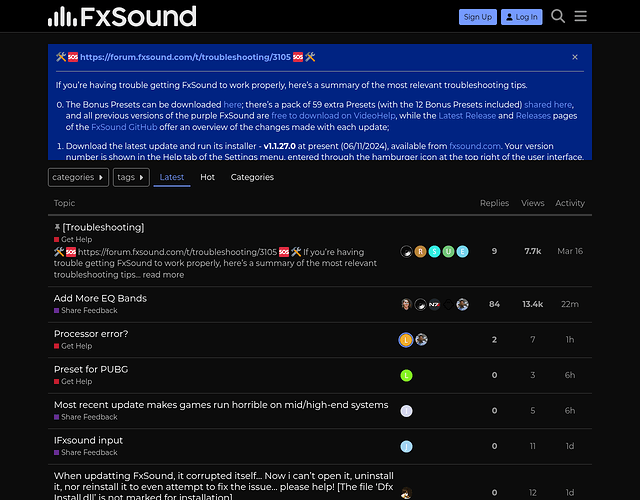The height and width of the screenshot is (500, 640).
Task: Open the IFxsound input topic
Action: pyautogui.click(x=88, y=440)
